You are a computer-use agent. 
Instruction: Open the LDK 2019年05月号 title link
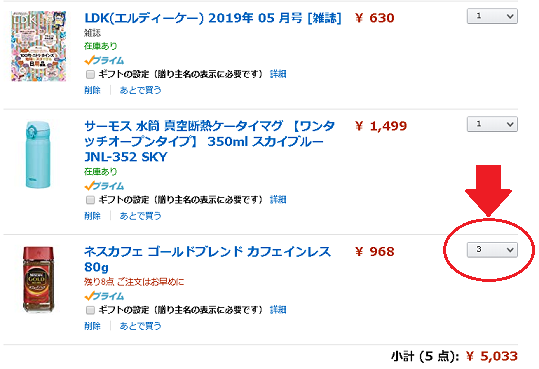click(213, 18)
